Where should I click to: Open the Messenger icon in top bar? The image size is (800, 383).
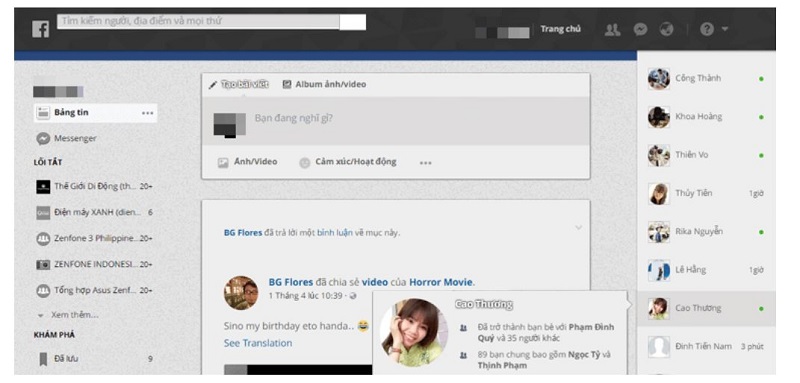tap(640, 30)
